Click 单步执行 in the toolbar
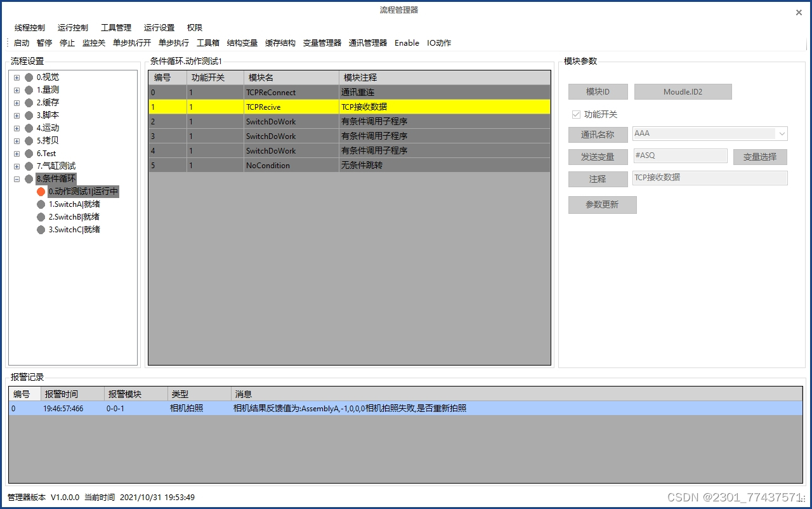This screenshot has height=509, width=812. pyautogui.click(x=174, y=43)
